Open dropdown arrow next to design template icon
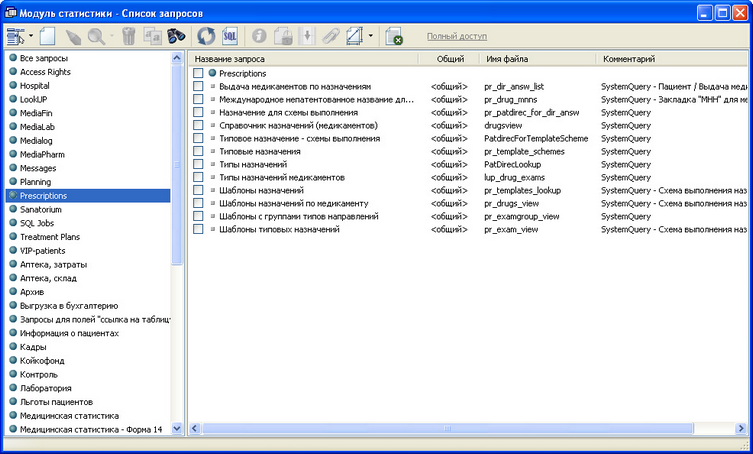 [x=370, y=36]
